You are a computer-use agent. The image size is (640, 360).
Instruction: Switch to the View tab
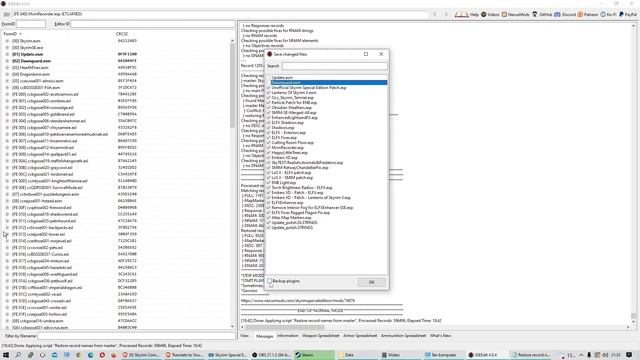point(244,336)
